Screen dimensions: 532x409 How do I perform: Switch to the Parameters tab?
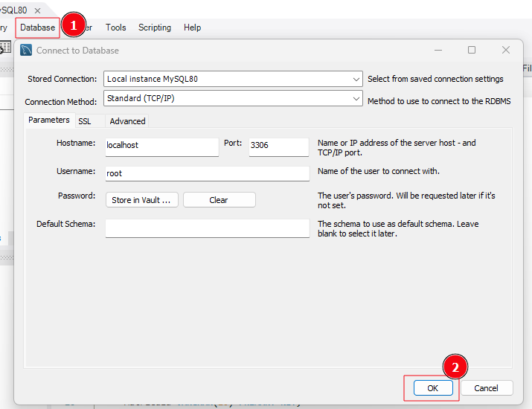(x=49, y=120)
